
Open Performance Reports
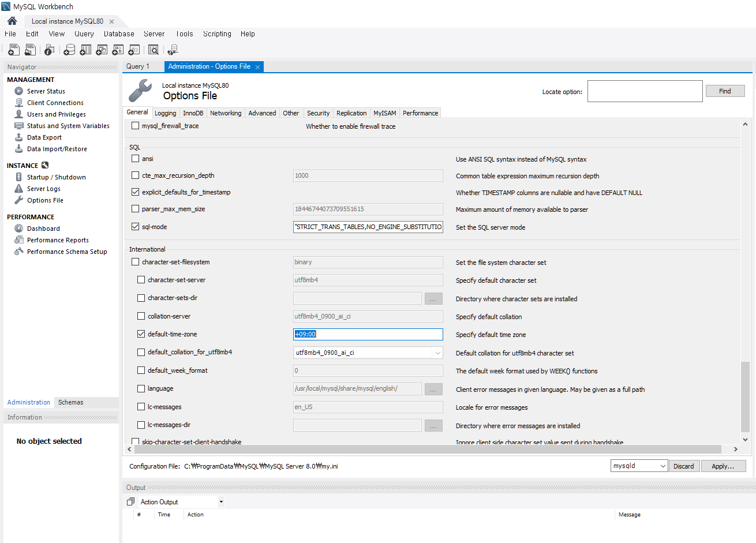pos(58,240)
